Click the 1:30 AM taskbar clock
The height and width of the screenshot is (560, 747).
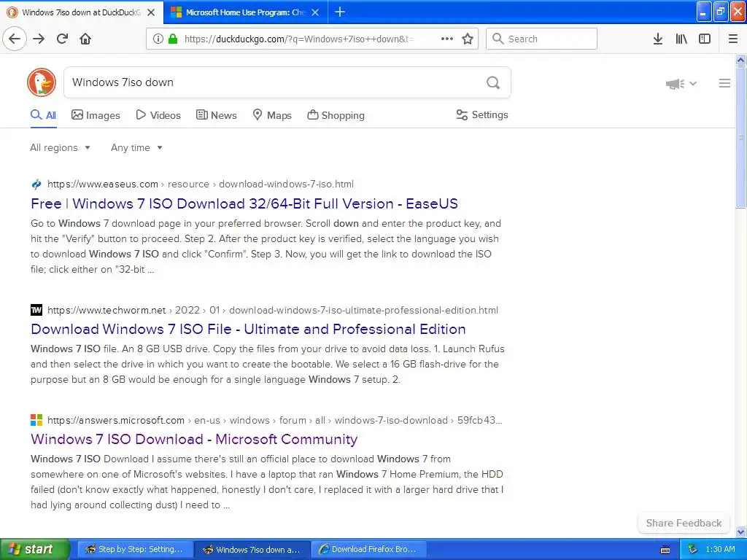720,549
